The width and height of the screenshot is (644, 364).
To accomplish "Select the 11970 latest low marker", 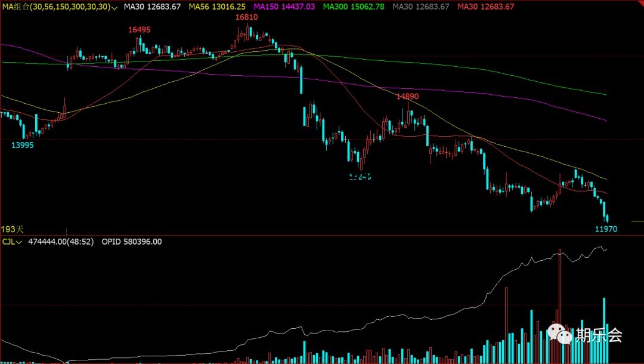I will (x=606, y=229).
